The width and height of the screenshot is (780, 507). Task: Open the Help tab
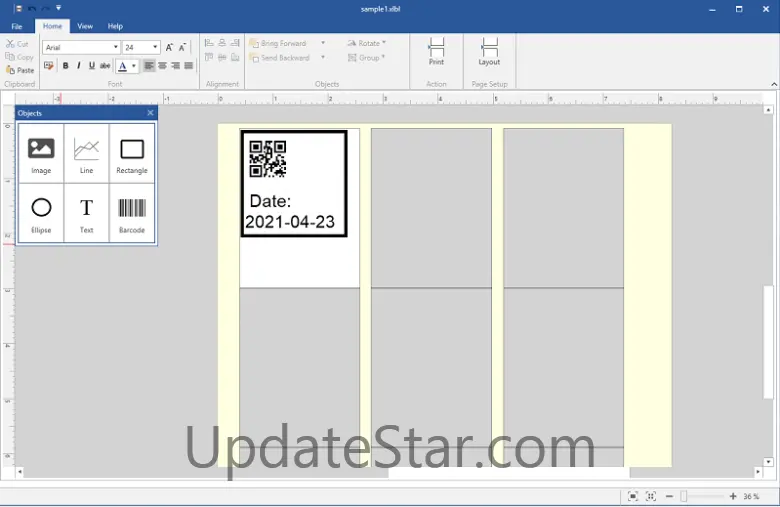coord(115,26)
